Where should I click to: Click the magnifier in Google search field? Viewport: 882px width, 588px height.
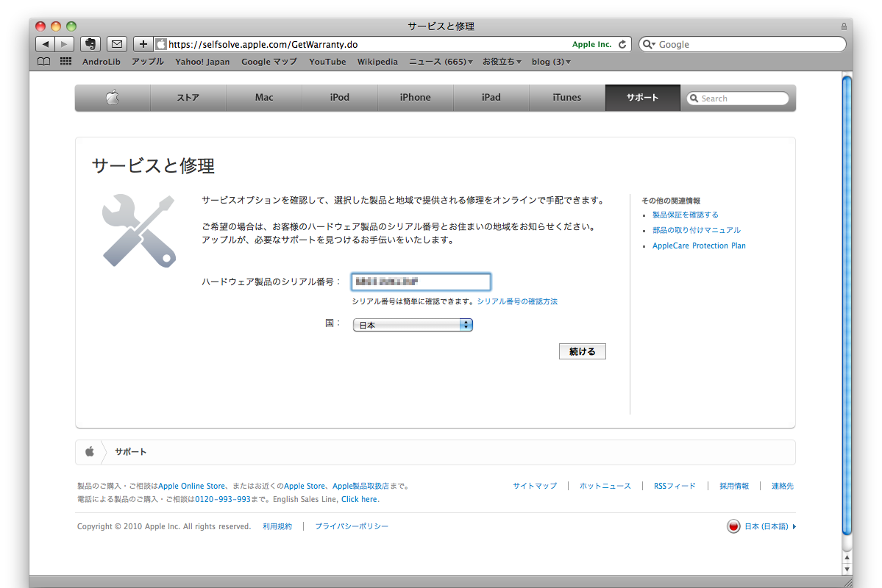point(649,44)
